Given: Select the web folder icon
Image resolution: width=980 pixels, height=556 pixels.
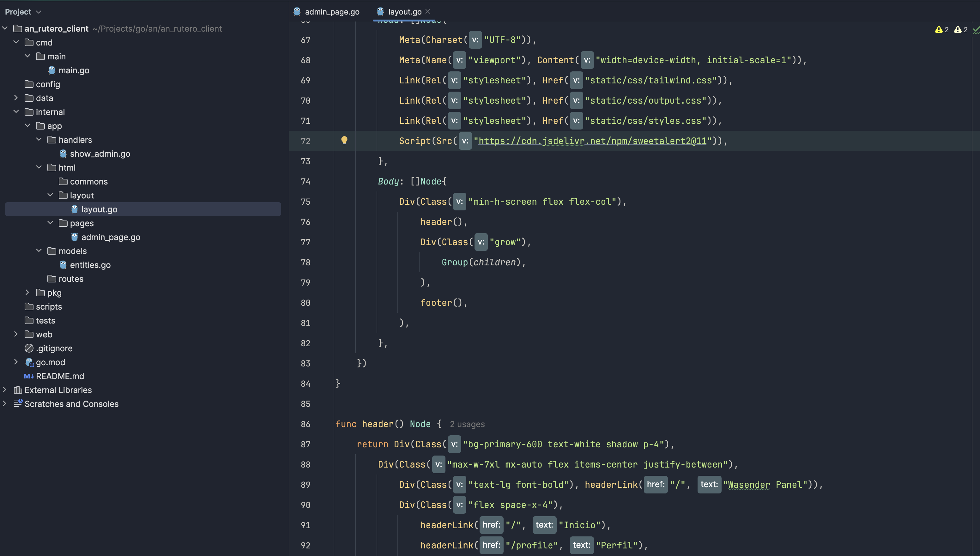Looking at the screenshot, I should 29,334.
